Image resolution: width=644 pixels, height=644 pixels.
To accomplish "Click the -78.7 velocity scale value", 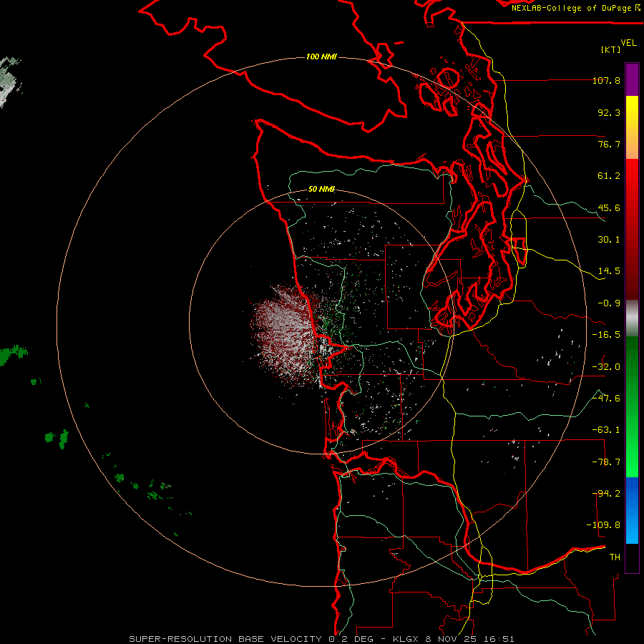I will 606,462.
